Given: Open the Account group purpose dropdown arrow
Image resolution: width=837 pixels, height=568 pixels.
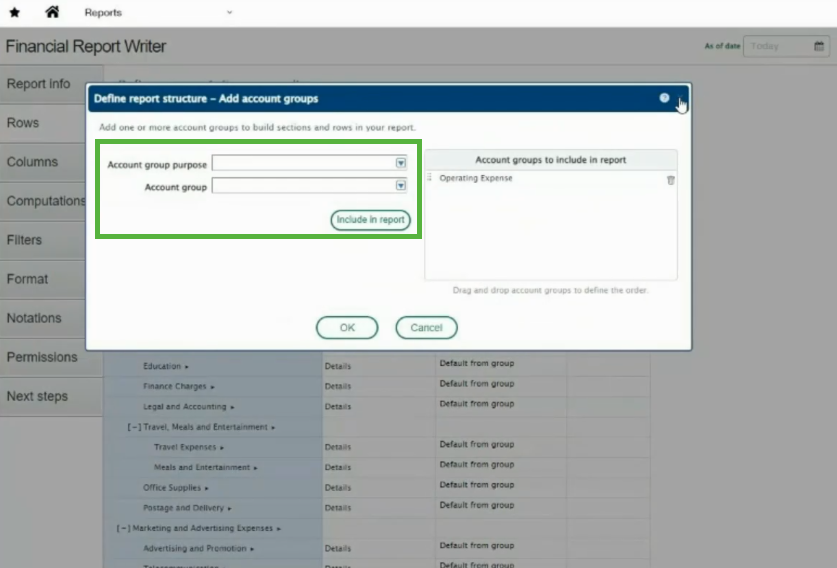Looking at the screenshot, I should point(400,163).
